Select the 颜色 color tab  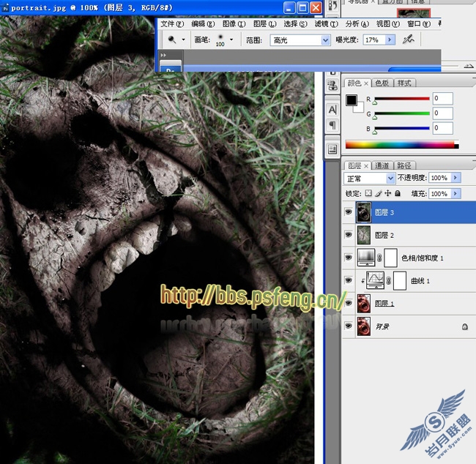pos(354,83)
